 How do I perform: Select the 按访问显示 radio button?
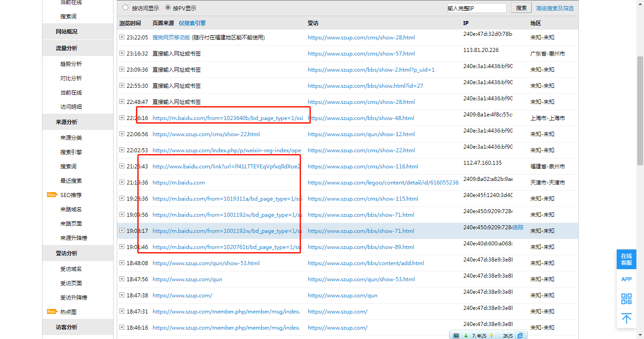(125, 8)
